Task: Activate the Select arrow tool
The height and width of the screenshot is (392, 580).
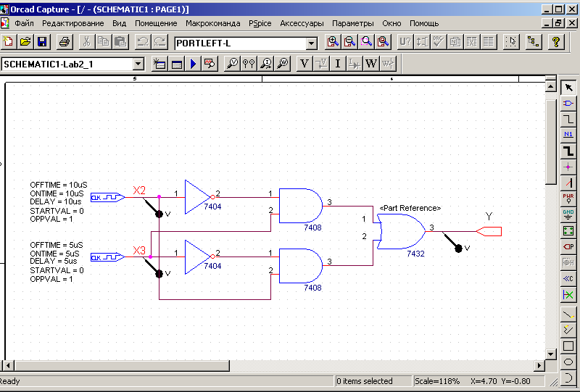Action: pos(568,88)
